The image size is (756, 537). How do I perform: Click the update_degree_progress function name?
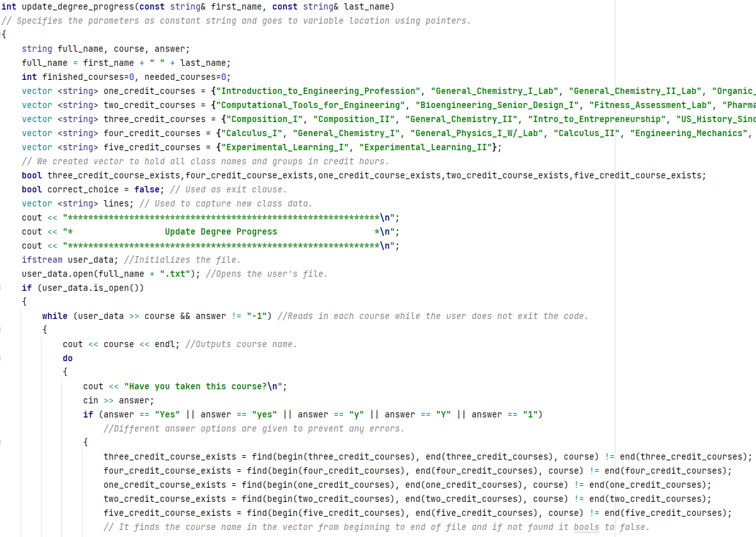pos(77,7)
